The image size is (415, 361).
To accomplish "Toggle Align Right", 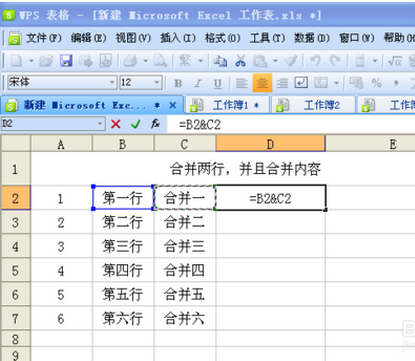I will [x=282, y=83].
